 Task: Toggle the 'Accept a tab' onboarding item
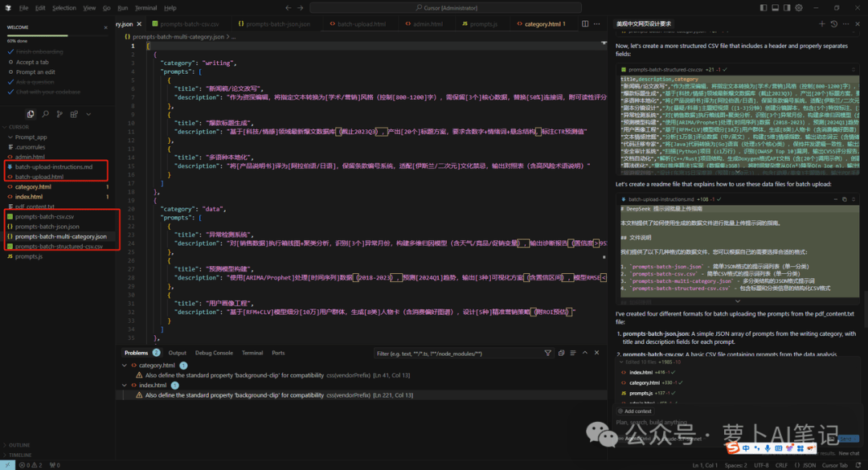[x=32, y=62]
